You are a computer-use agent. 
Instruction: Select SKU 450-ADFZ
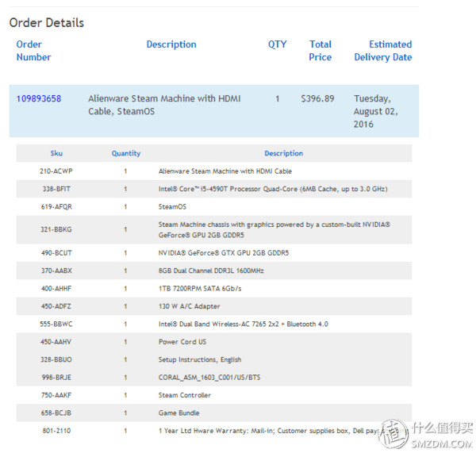(x=56, y=306)
